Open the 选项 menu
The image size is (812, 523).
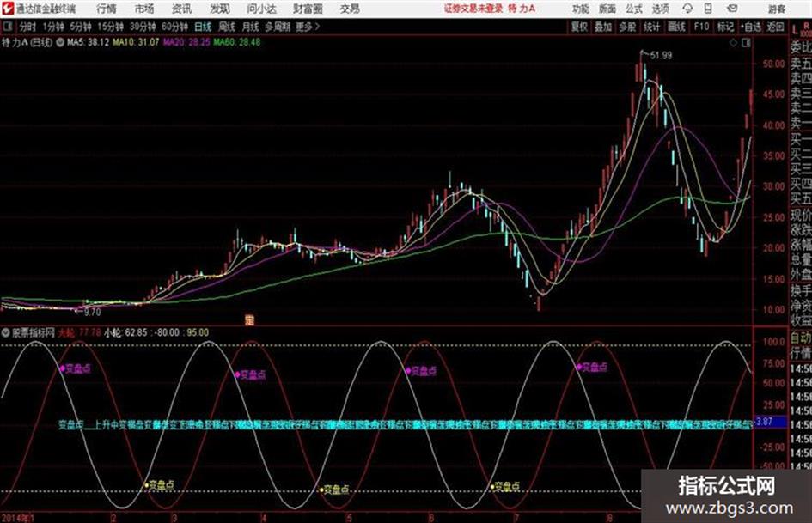660,9
